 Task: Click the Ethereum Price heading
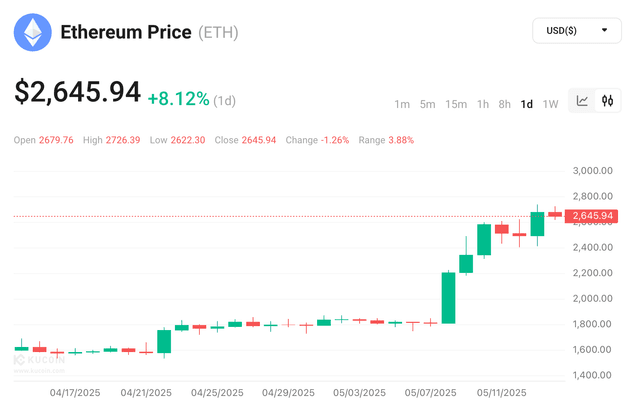pos(126,32)
